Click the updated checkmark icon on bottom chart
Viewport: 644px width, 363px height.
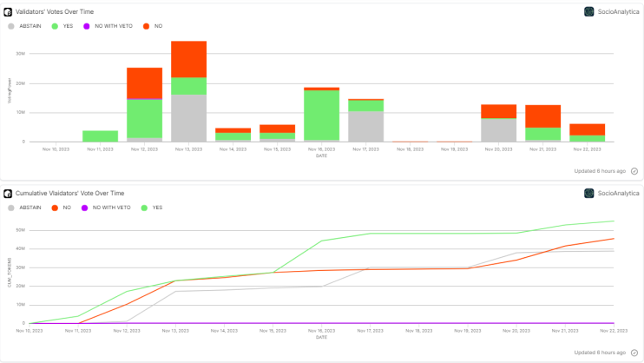[x=634, y=353]
